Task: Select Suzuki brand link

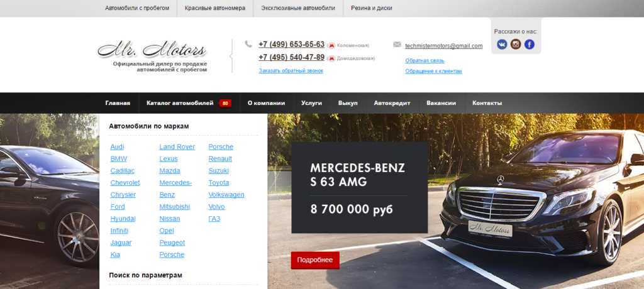Action: (x=218, y=171)
